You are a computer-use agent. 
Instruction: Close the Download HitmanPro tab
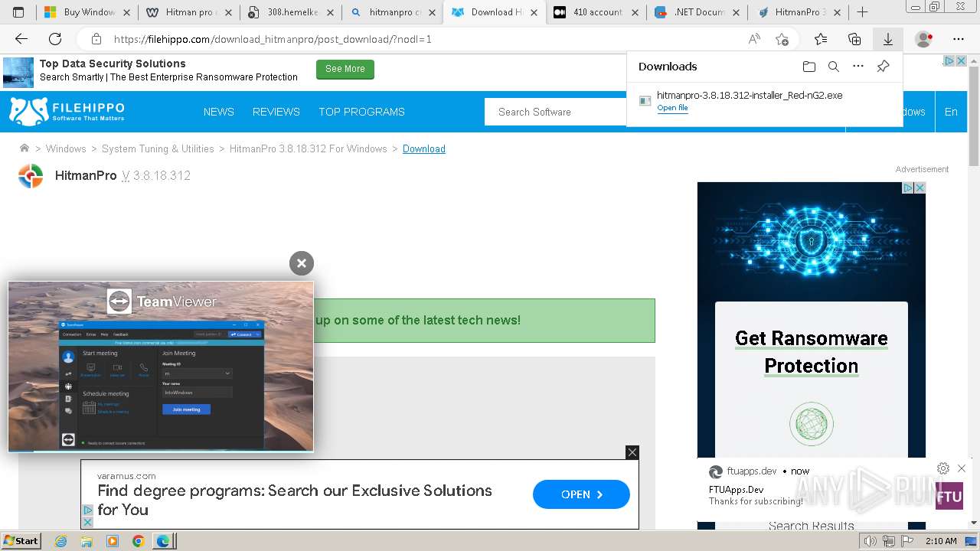point(534,12)
